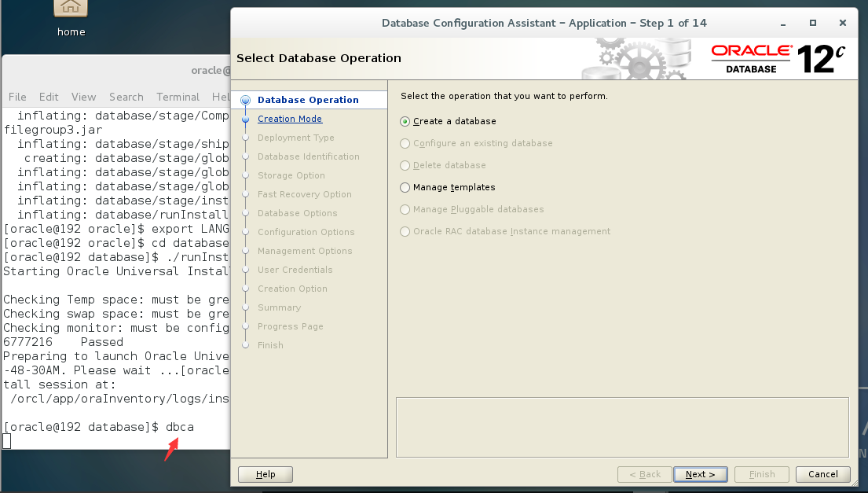Select the Create a database option
Viewport: 868px width, 493px height.
pyautogui.click(x=405, y=122)
